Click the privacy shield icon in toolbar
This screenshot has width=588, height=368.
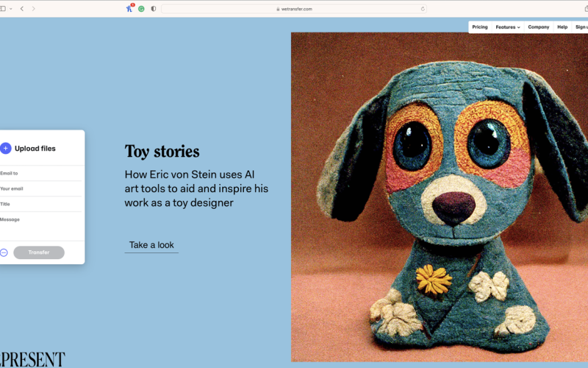(x=154, y=9)
